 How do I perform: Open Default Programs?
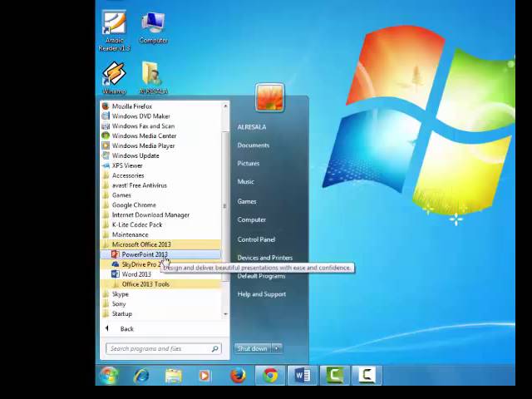point(261,276)
